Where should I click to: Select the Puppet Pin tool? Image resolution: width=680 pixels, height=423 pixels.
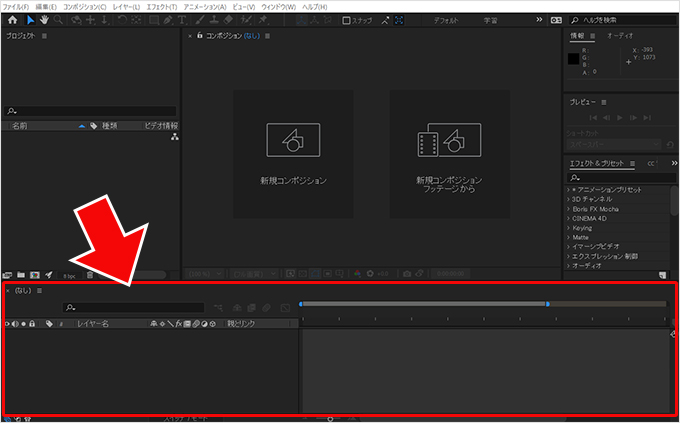(263, 20)
